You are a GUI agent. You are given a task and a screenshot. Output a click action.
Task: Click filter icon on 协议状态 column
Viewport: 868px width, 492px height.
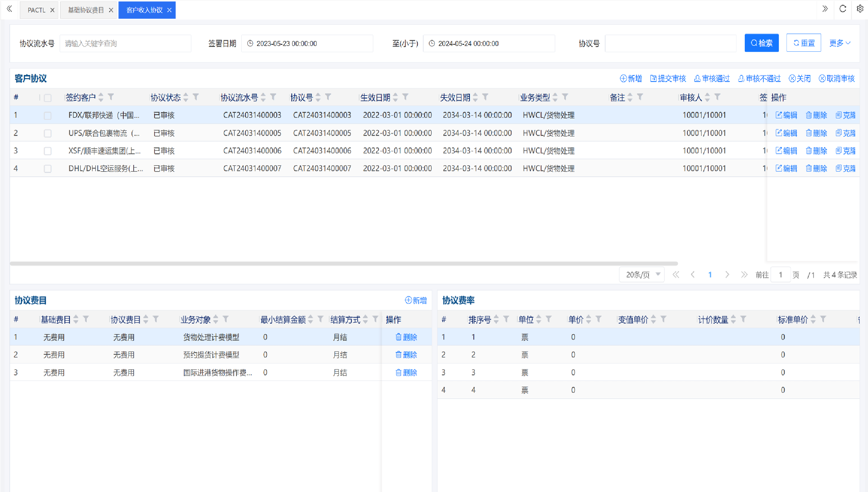pyautogui.click(x=196, y=97)
